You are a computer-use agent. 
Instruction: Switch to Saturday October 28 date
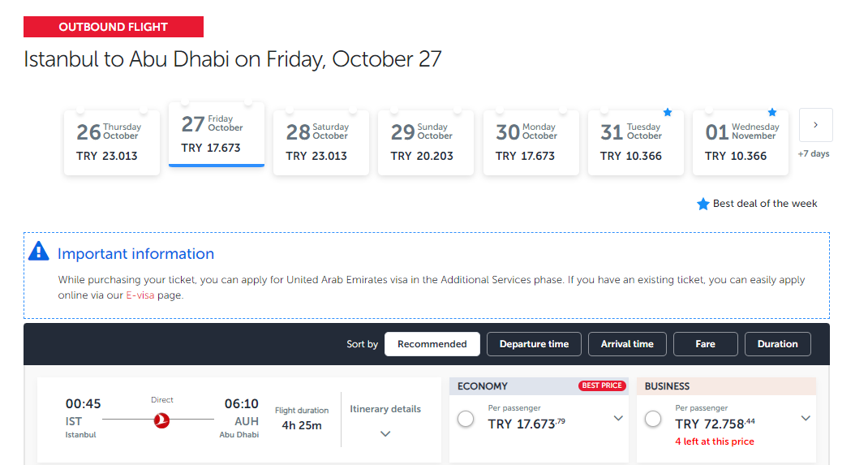pos(320,142)
